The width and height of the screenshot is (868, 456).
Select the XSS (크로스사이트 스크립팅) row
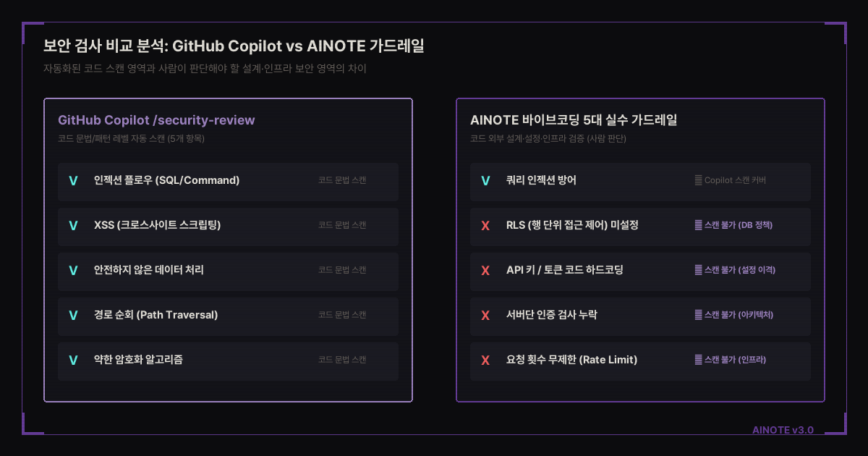click(228, 225)
